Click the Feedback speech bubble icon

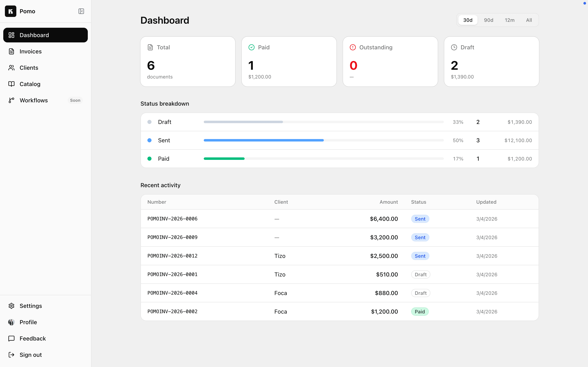[x=11, y=338]
